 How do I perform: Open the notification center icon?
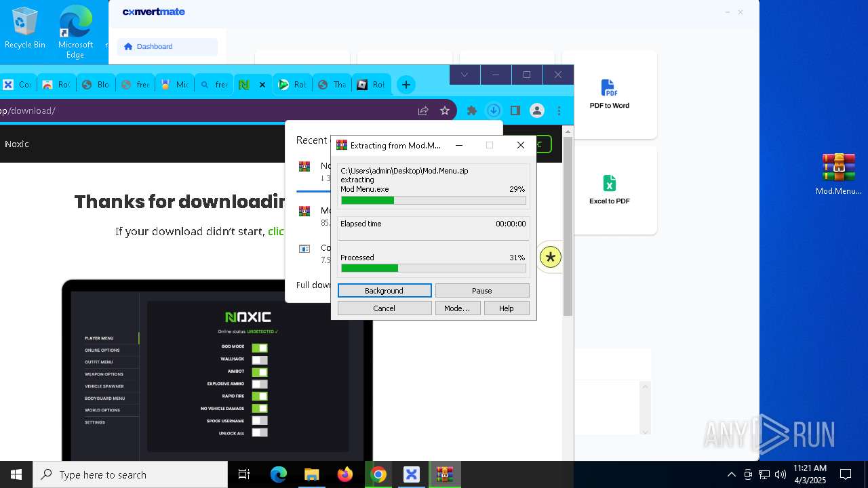[846, 474]
